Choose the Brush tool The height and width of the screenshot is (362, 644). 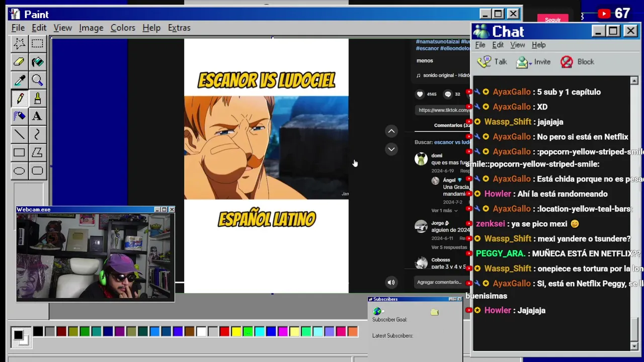[x=37, y=98]
